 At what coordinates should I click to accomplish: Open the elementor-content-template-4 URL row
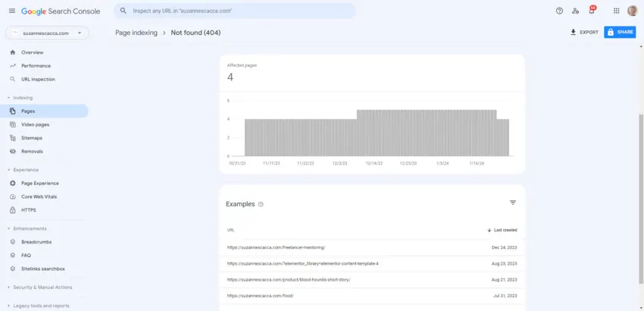pos(372,264)
